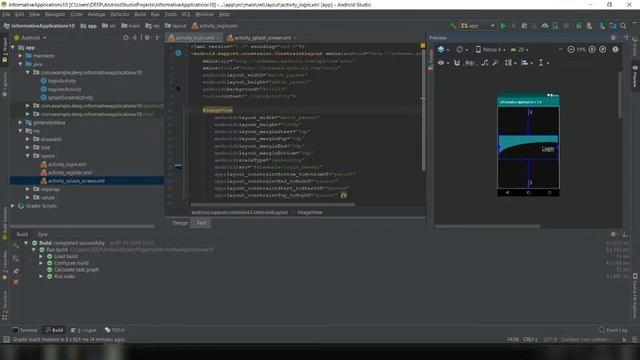Collapse the app module in project tree
Screen dimensions: 640x360
(x=13, y=47)
